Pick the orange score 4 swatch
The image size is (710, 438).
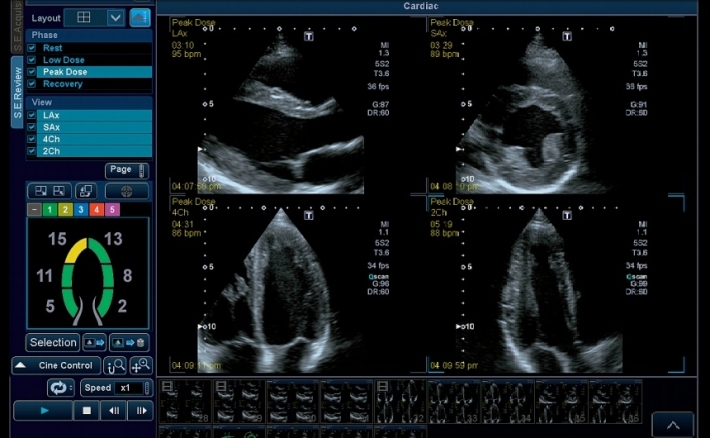pyautogui.click(x=97, y=209)
